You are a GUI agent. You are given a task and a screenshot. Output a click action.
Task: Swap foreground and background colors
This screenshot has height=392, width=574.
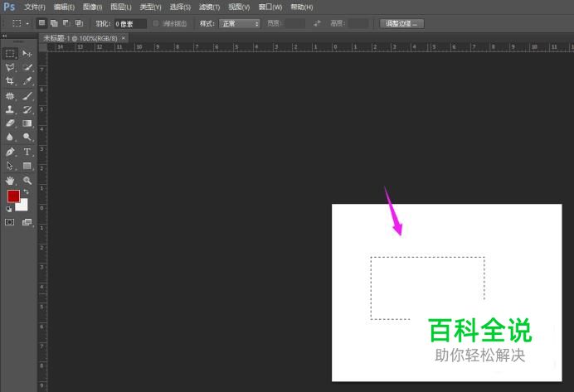click(x=26, y=192)
